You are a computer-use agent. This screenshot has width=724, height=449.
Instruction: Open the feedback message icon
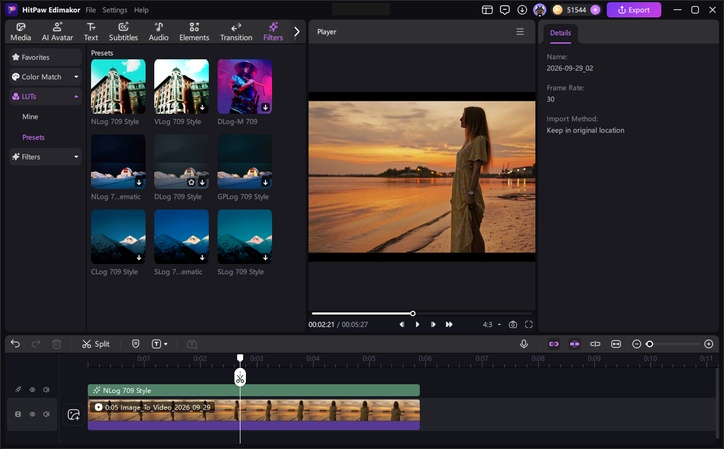tap(505, 10)
